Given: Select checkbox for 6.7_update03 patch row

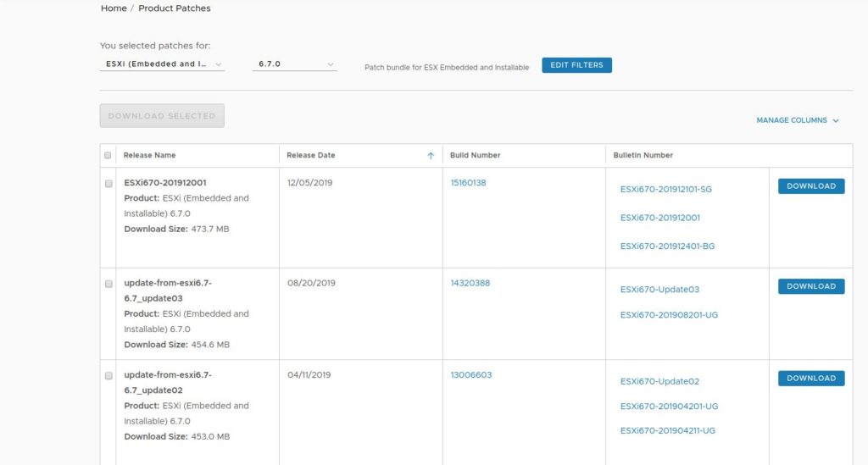Looking at the screenshot, I should coord(108,284).
